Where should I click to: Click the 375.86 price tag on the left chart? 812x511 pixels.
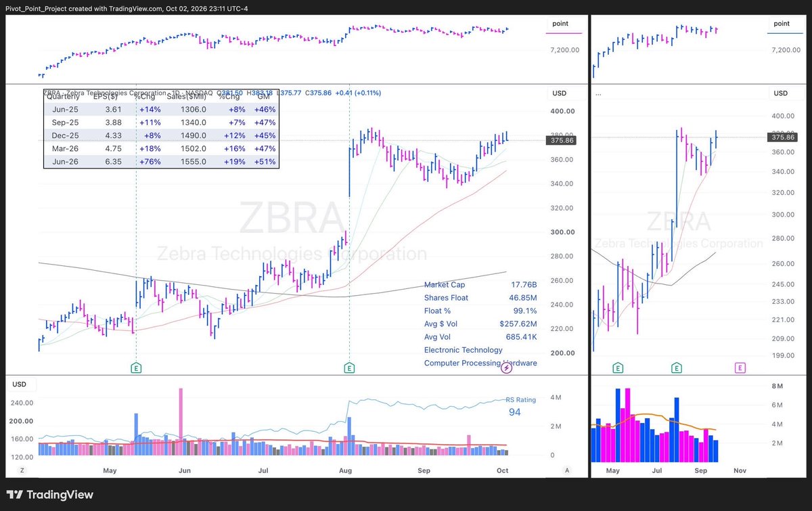click(563, 140)
